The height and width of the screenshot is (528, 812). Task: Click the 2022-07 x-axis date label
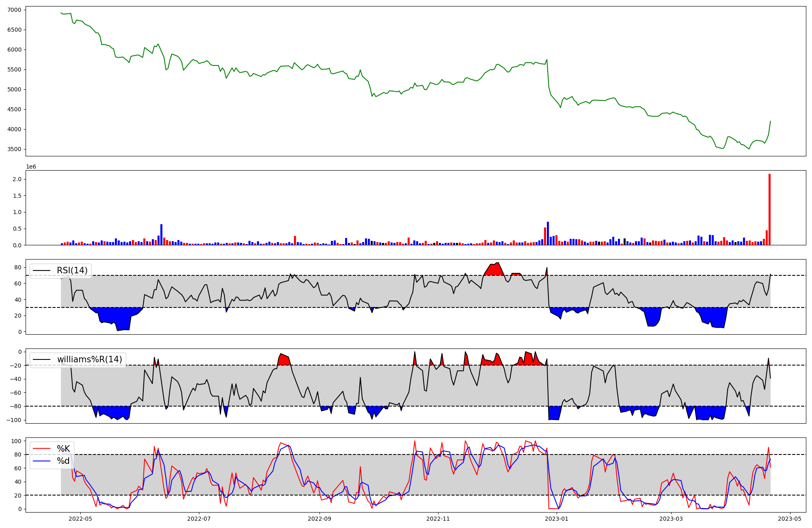(x=199, y=519)
